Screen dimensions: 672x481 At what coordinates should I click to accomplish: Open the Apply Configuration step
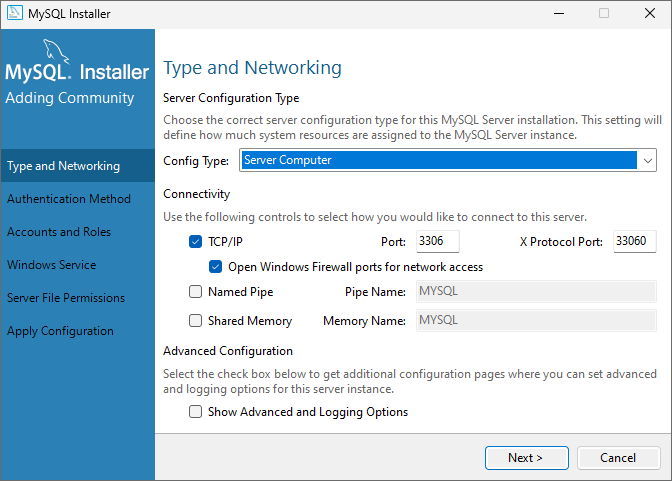[77, 331]
